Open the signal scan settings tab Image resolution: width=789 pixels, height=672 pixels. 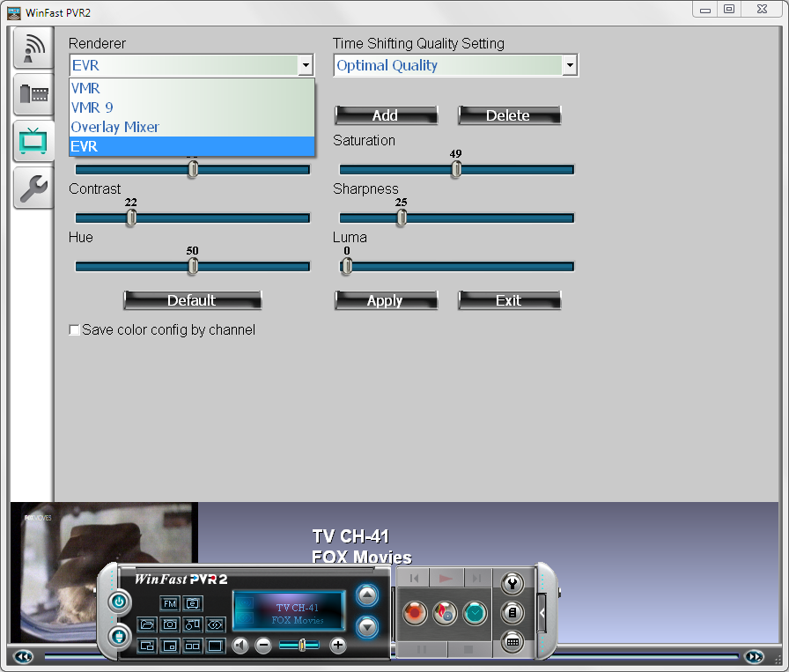tap(33, 48)
